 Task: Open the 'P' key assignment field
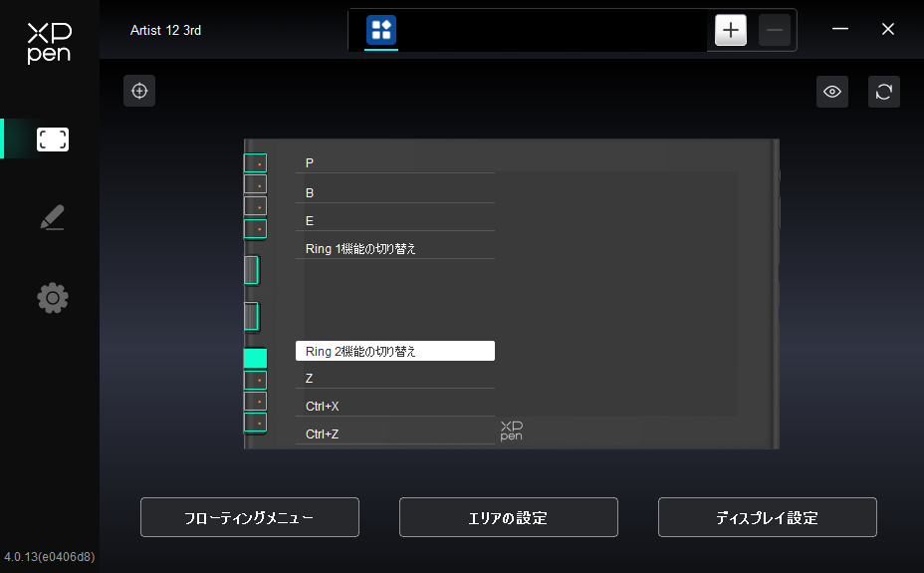pyautogui.click(x=395, y=163)
